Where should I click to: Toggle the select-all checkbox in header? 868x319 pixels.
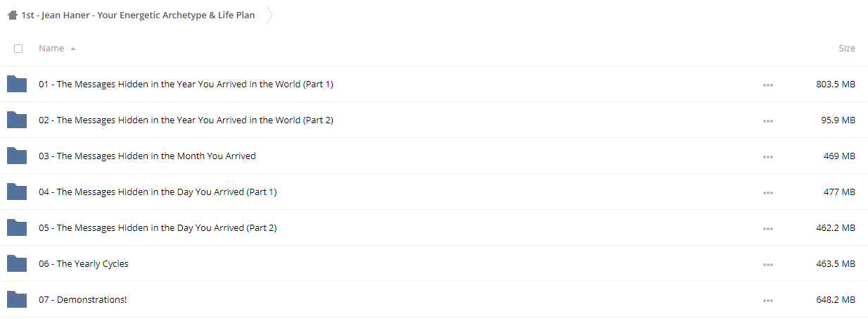click(18, 49)
